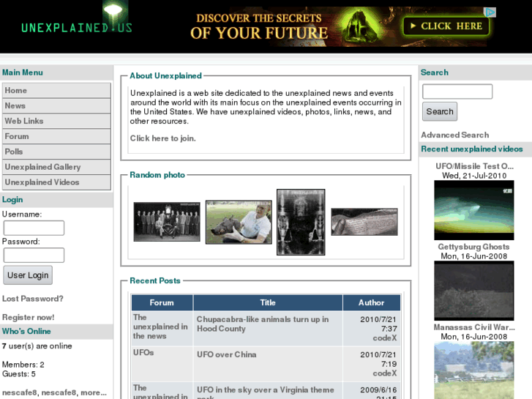532x399 pixels.
Task: Open the old manuscript photo thumbnail
Action: (x=364, y=222)
